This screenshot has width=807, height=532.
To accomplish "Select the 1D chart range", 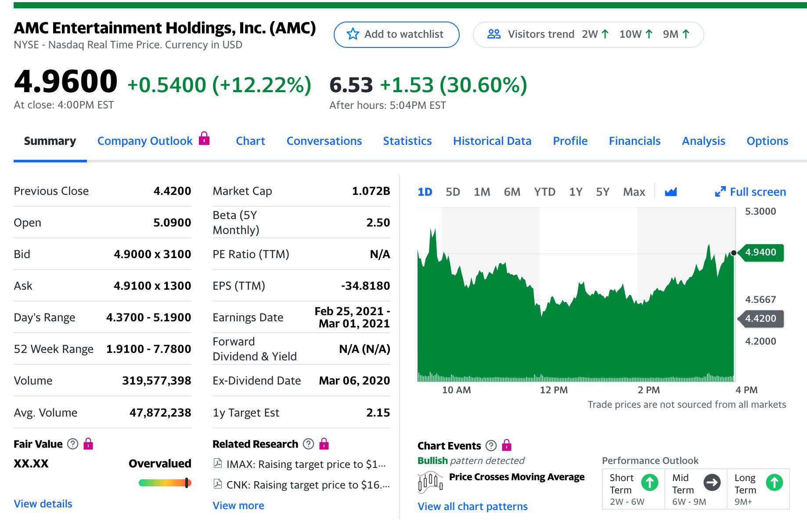I will click(x=425, y=192).
